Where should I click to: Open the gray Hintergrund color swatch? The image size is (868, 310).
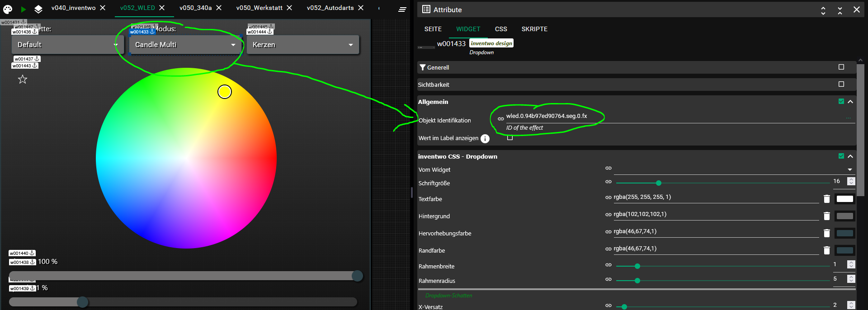[844, 216]
